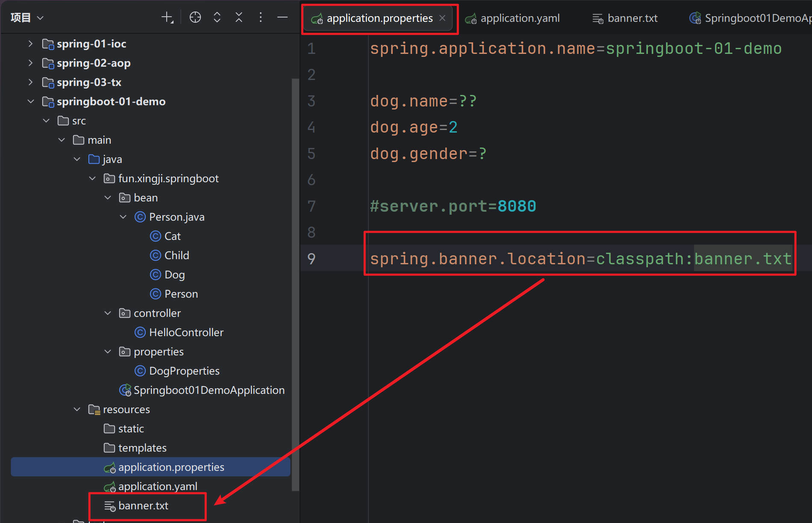The height and width of the screenshot is (523, 812).
Task: Collapse the springboot-01-demo module
Action: (30, 101)
